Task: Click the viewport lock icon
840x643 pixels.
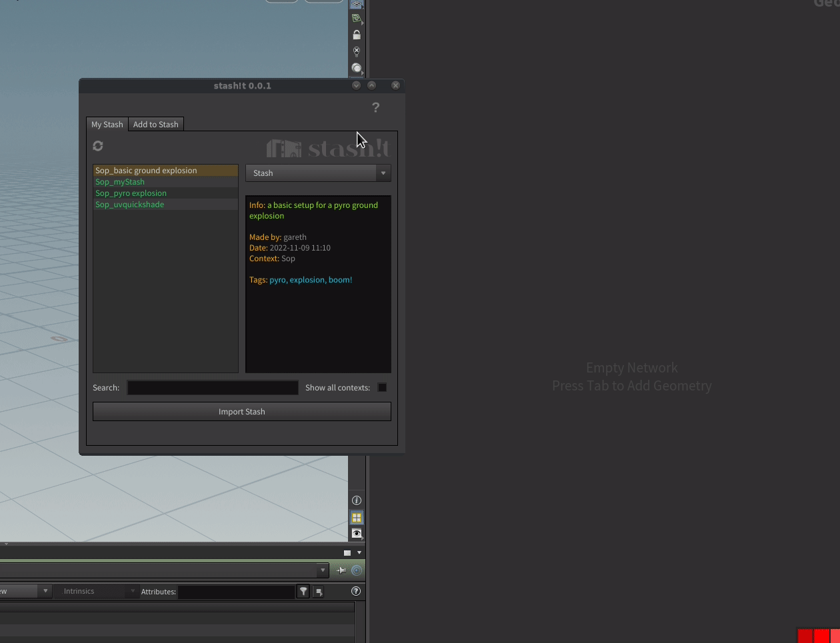Action: 357,35
